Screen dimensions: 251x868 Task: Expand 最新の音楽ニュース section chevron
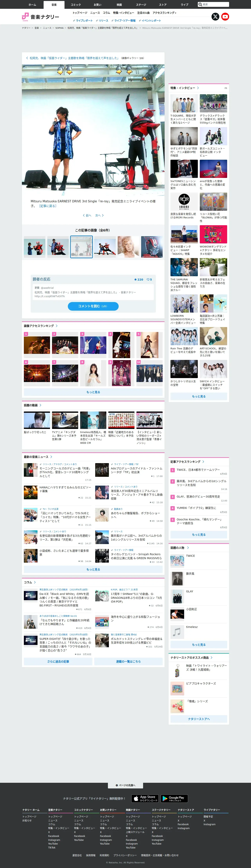(51, 457)
